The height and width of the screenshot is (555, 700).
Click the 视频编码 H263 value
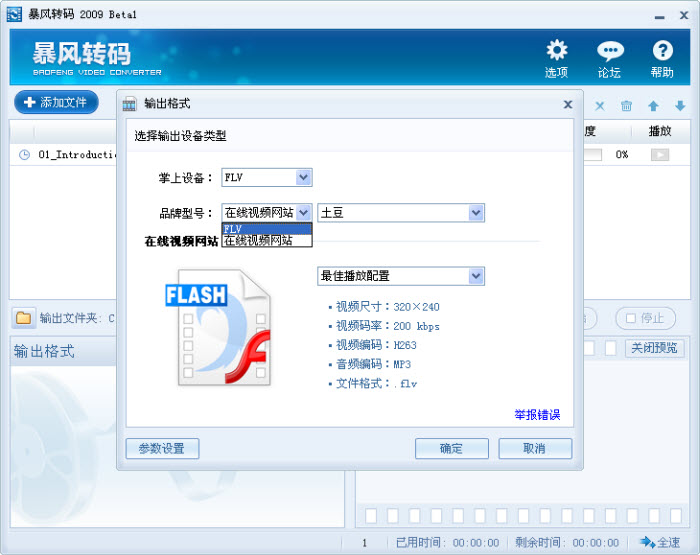pos(405,345)
